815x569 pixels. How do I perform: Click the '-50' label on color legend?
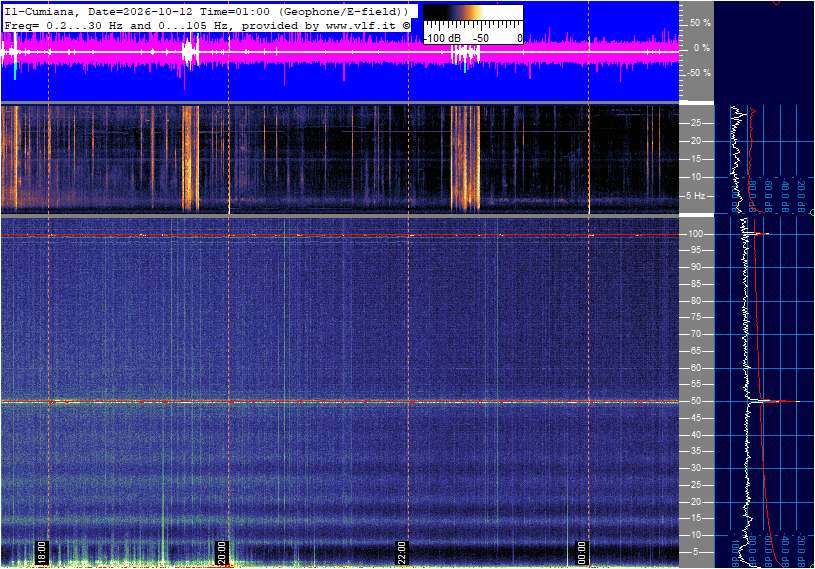coord(479,38)
